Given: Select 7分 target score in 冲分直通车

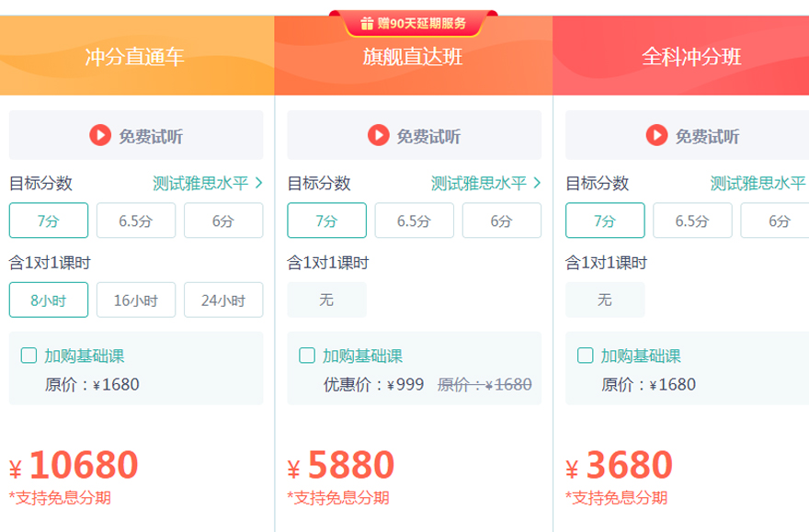Looking at the screenshot, I should (49, 220).
